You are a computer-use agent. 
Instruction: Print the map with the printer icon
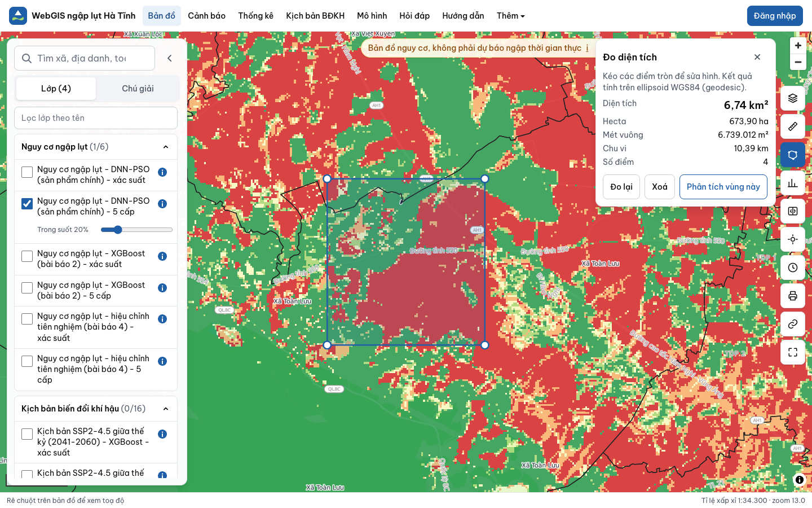[793, 296]
